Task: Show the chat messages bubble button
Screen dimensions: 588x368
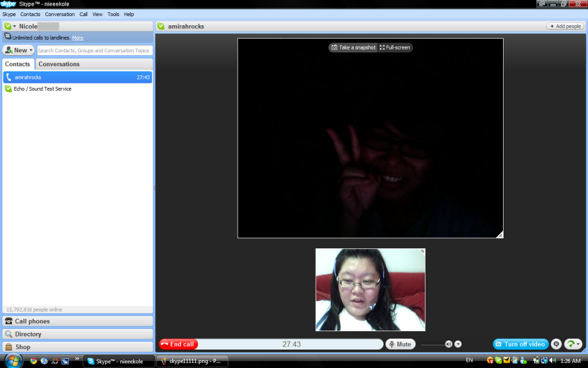Action: tap(556, 344)
